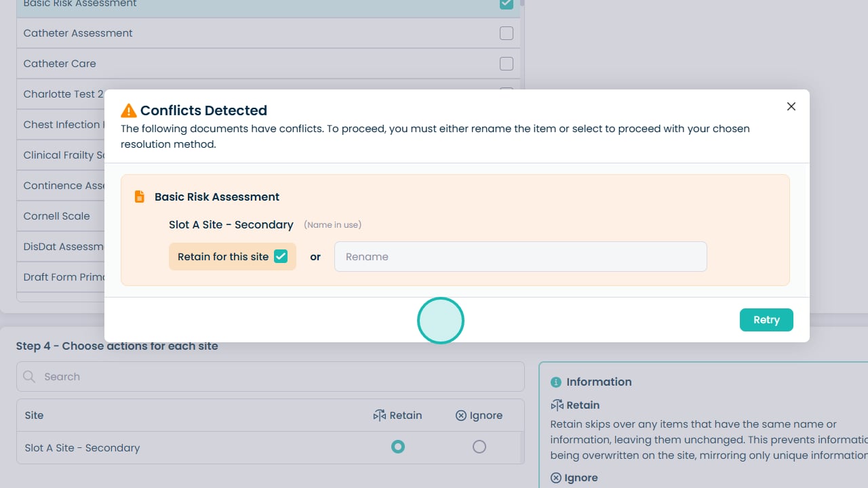Click the Information panel info icon
This screenshot has width=868, height=488.
coord(556,382)
